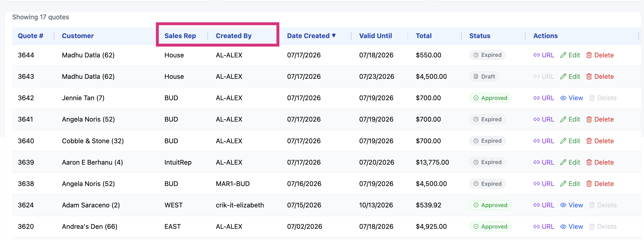Screen dimensions: 644x240
Task: Click Delete trash icon for quote 3641
Action: pos(589,119)
